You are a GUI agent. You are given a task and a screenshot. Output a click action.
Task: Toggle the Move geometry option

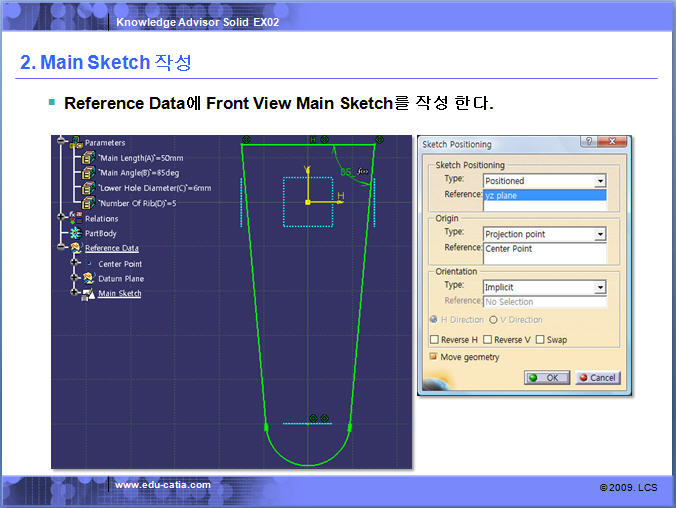pyautogui.click(x=434, y=357)
